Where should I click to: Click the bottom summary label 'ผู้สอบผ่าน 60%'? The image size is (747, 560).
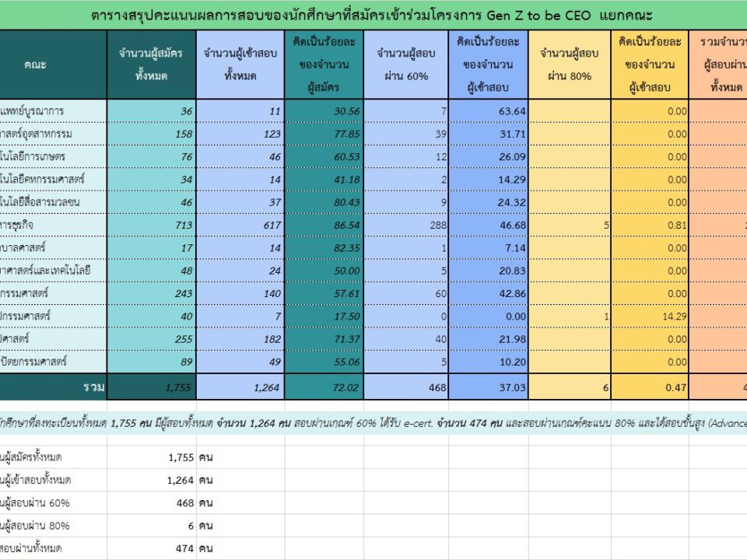tap(35, 503)
